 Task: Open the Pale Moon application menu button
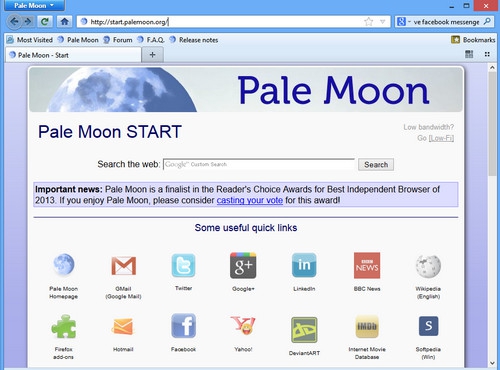click(33, 5)
